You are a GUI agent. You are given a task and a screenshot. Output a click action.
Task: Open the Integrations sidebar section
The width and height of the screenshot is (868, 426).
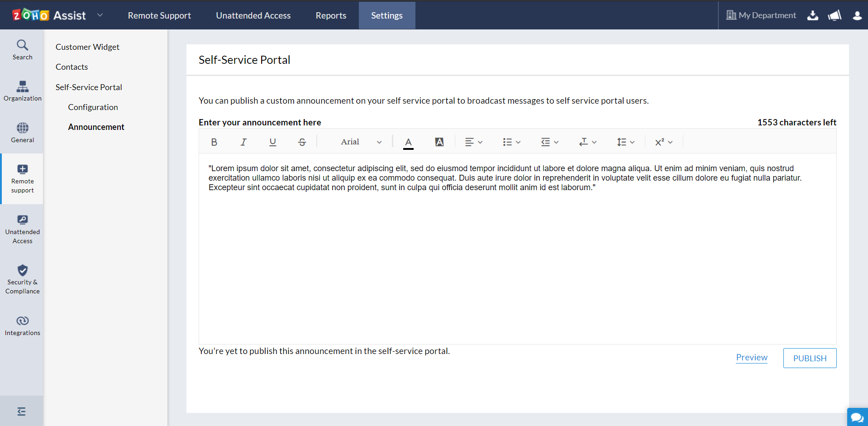coord(22,326)
